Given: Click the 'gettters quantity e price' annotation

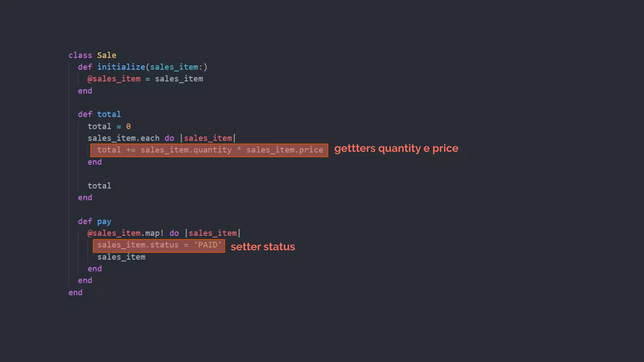Looking at the screenshot, I should pos(396,148).
